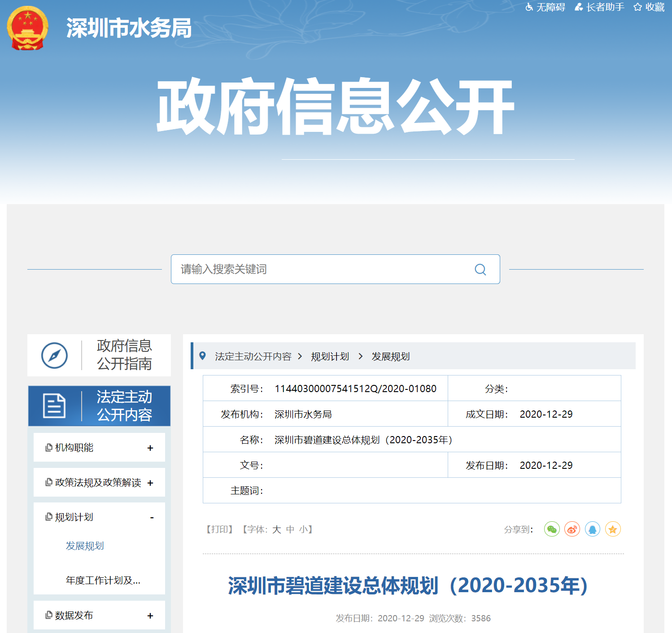The width and height of the screenshot is (672, 633).
Task: Expand the 数据发布 section
Action: [x=150, y=616]
